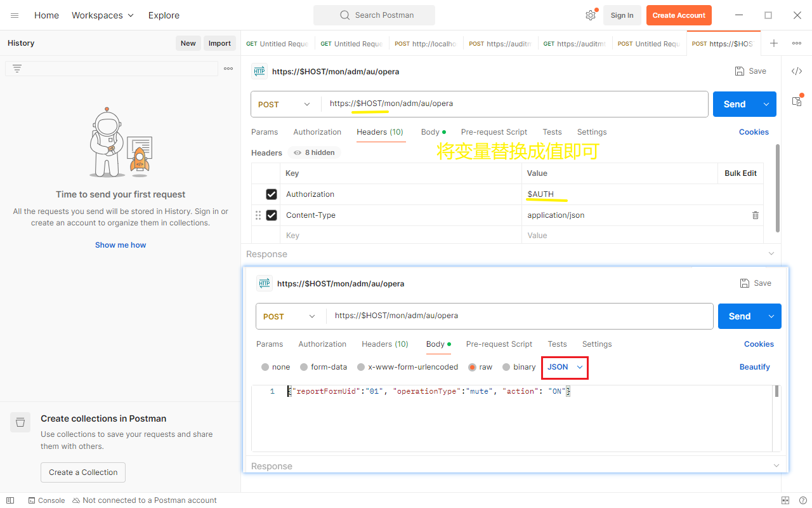Open POST method dropdown in Body-view panel
This screenshot has height=508, width=812.
tap(290, 316)
